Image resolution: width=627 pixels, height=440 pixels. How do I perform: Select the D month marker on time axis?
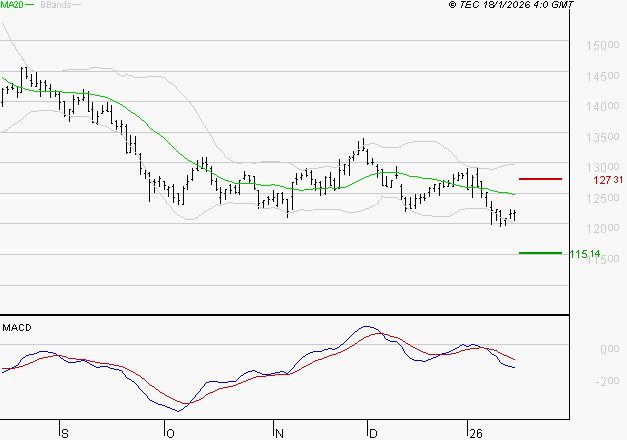(x=372, y=433)
